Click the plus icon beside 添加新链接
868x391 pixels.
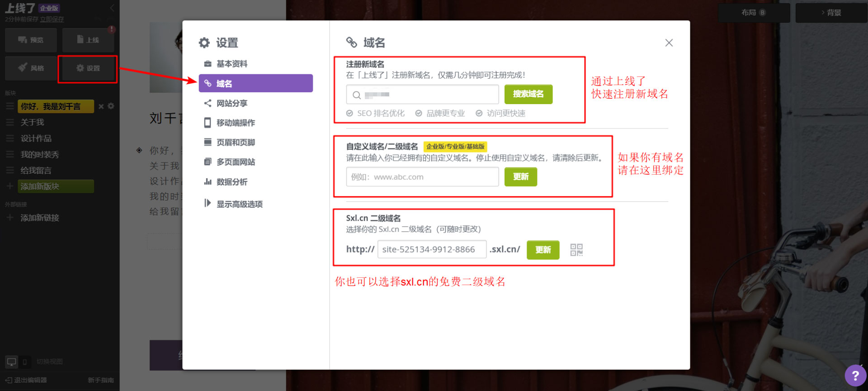point(10,218)
